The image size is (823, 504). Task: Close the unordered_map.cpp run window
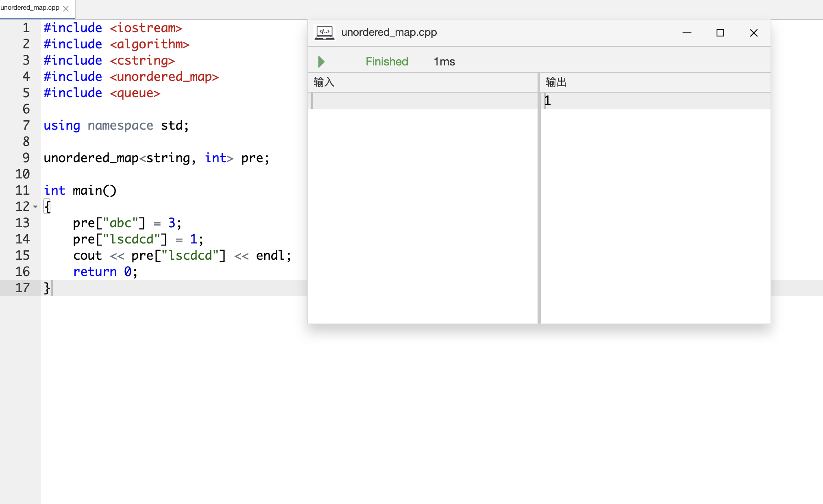tap(753, 33)
